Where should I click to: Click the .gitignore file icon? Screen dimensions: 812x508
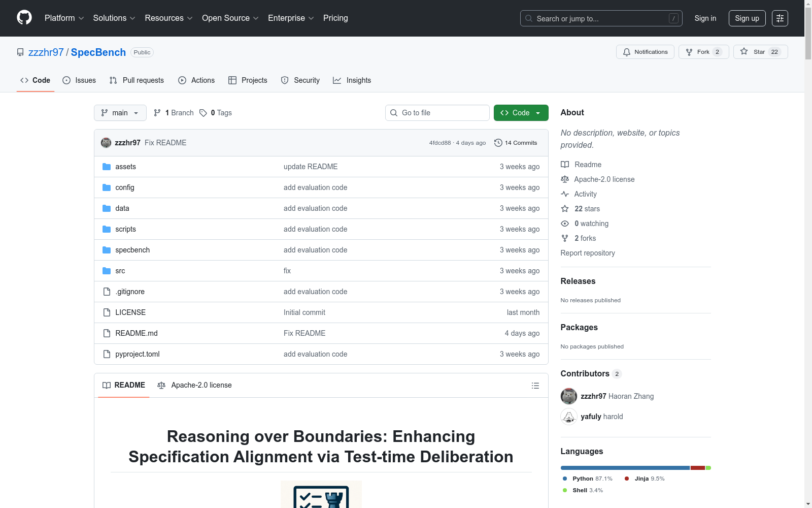(107, 292)
